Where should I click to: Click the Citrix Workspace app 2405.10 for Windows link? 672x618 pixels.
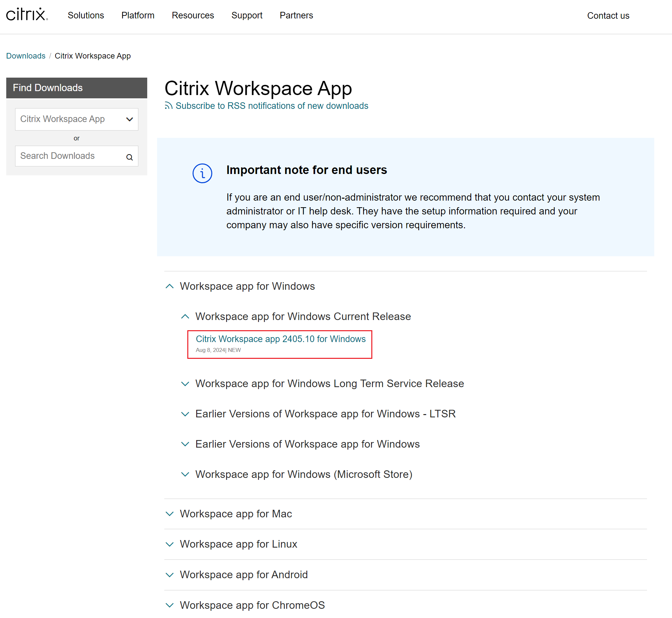(x=281, y=339)
